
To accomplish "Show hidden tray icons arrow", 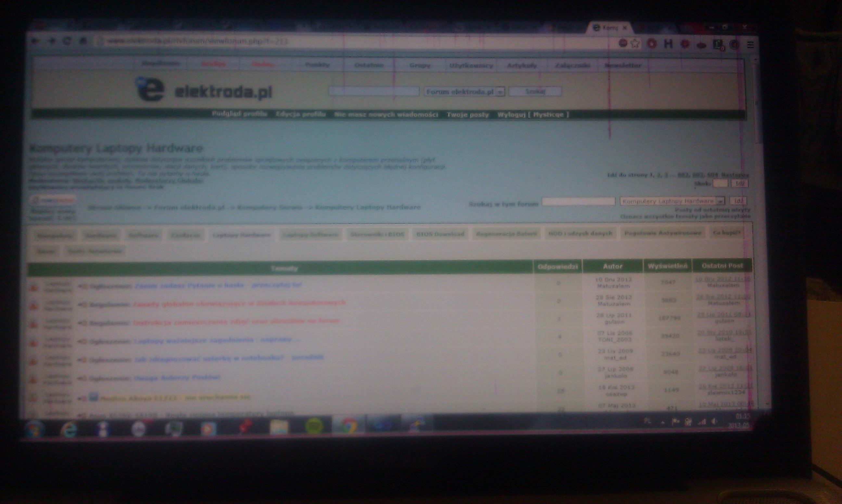I will [662, 422].
